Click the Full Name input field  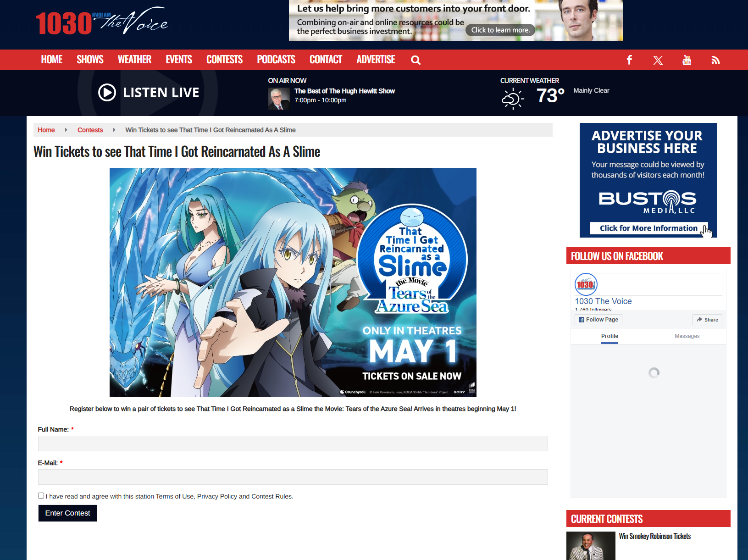coord(293,444)
